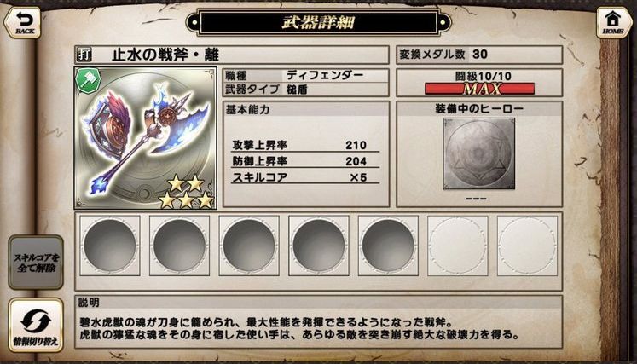
Task: Select the fourth skill core slot
Action: [x=319, y=246]
